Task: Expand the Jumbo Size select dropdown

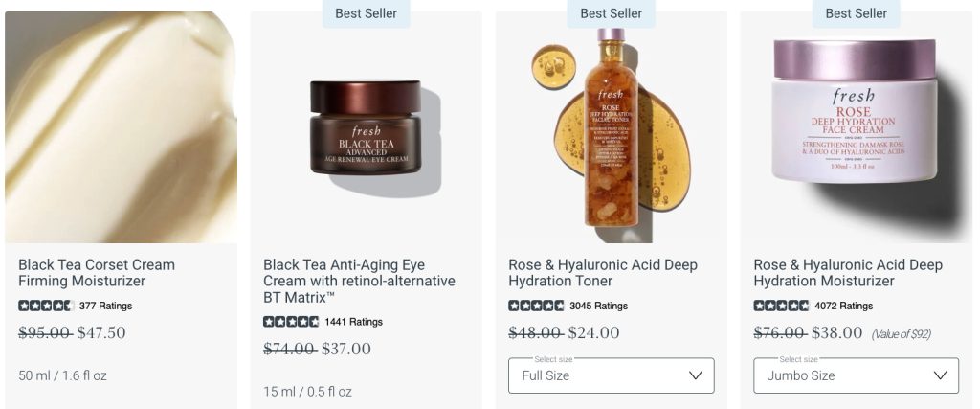Action: (857, 375)
